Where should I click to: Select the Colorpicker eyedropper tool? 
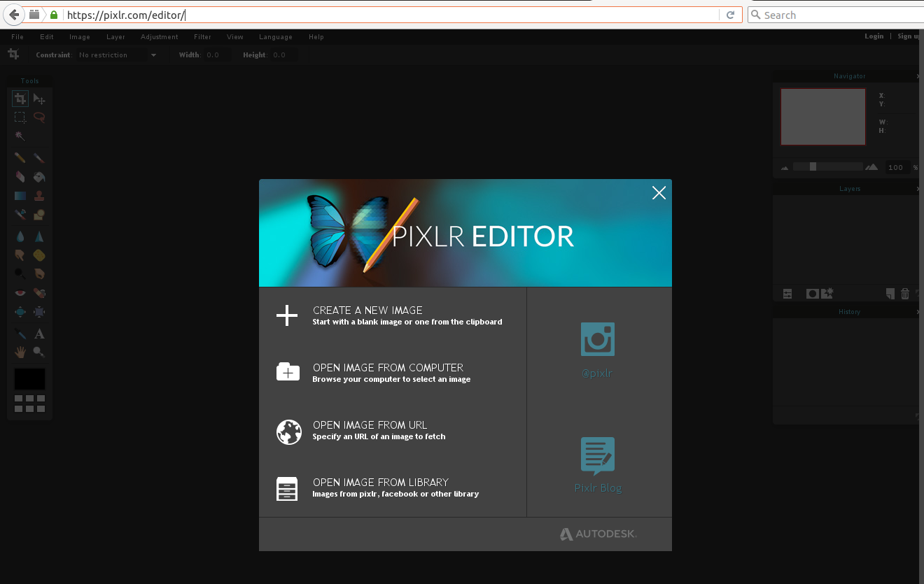(x=20, y=334)
